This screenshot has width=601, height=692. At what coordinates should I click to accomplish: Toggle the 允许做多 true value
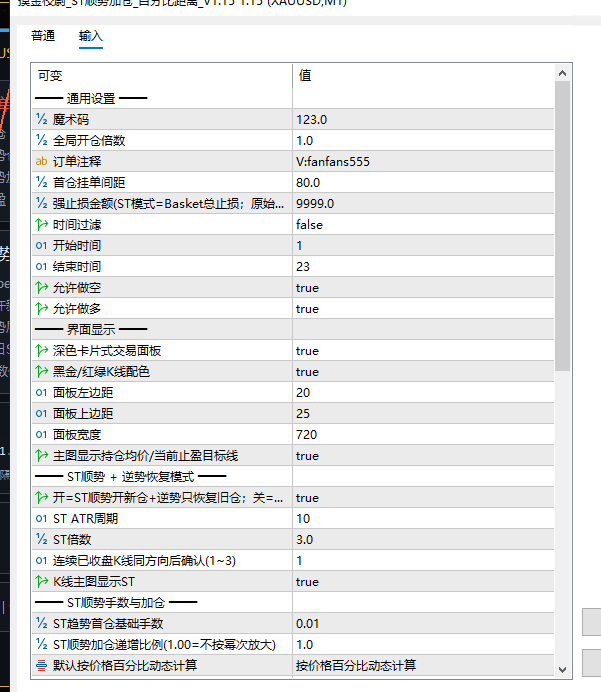(x=423, y=308)
